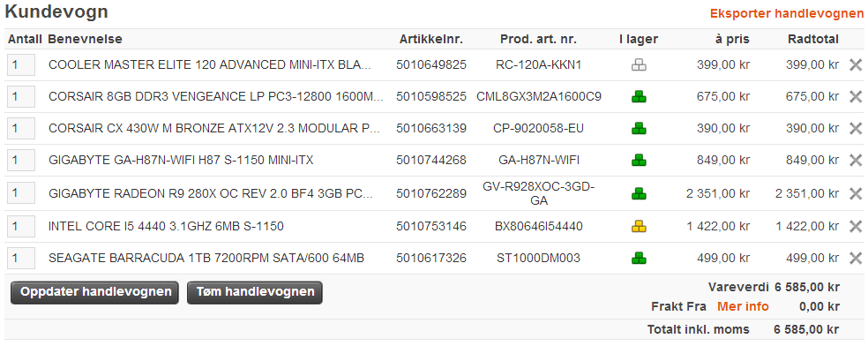Remove Intel Core i5 4440 row

point(856,227)
